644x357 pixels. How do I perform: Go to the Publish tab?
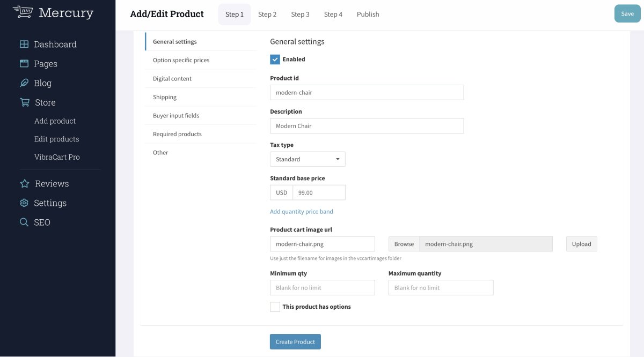tap(368, 14)
